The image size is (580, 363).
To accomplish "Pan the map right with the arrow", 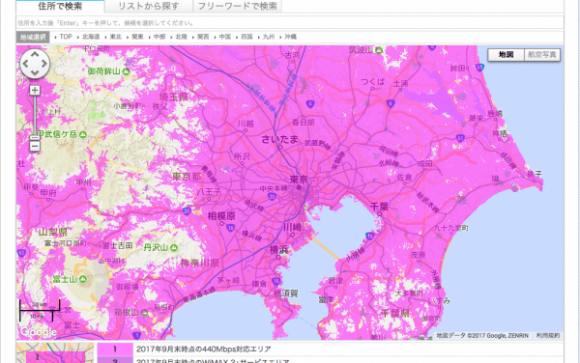I will click(x=44, y=64).
